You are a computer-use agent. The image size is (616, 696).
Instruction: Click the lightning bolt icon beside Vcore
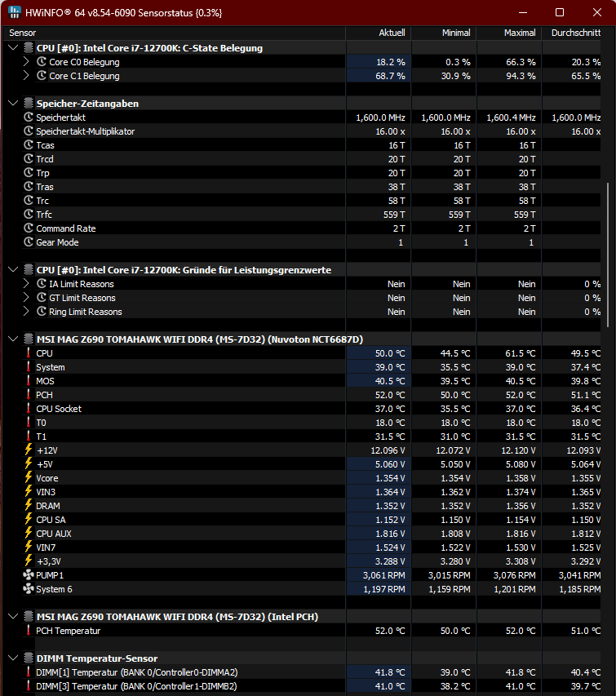point(29,477)
